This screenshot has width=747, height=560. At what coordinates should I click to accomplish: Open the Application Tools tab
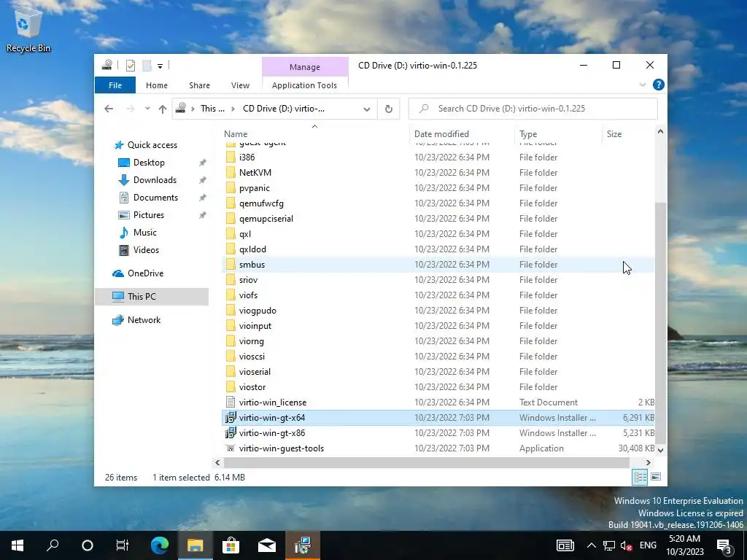coord(304,85)
